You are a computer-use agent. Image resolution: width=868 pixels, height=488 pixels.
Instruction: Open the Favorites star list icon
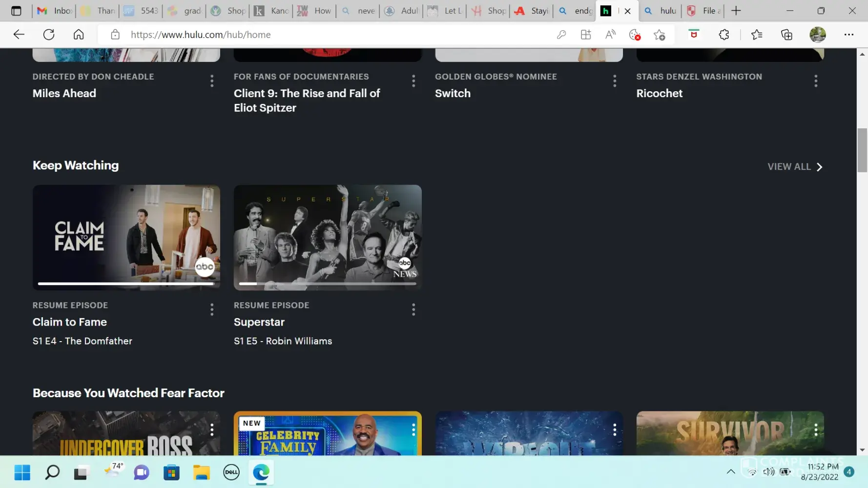pos(756,35)
